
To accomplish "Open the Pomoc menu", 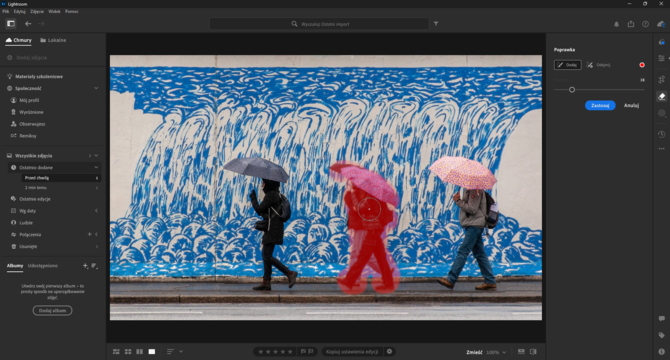I will tap(72, 12).
